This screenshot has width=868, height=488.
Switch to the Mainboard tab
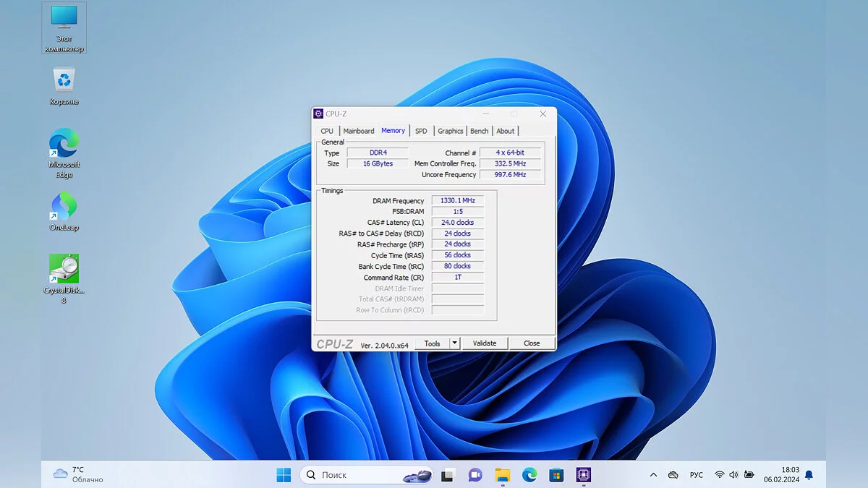pyautogui.click(x=359, y=131)
